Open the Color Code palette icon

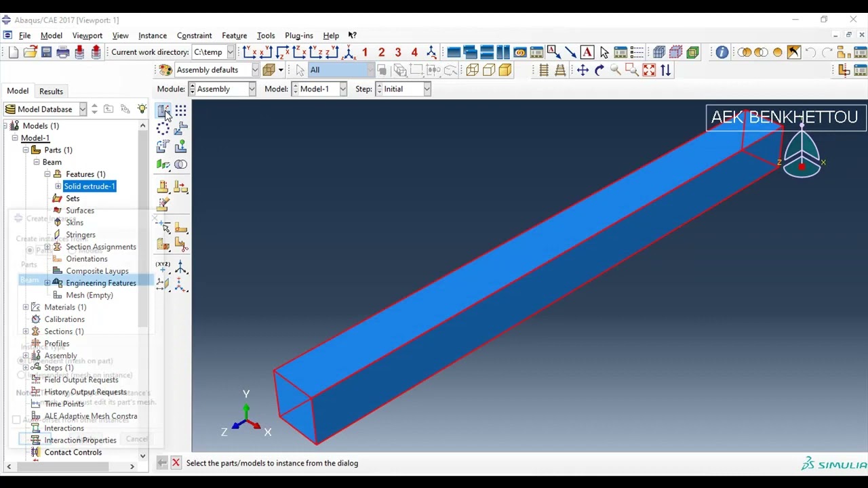165,70
